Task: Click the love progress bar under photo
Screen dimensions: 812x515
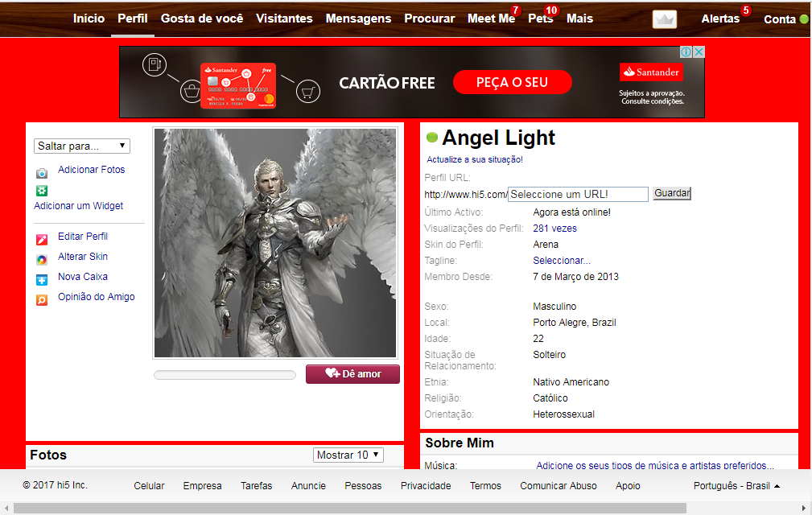Action: pyautogui.click(x=225, y=375)
